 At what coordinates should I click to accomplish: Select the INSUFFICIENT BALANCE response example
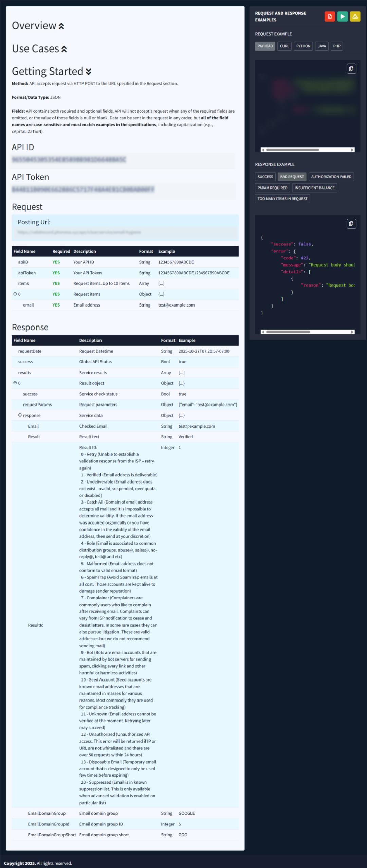pyautogui.click(x=314, y=188)
